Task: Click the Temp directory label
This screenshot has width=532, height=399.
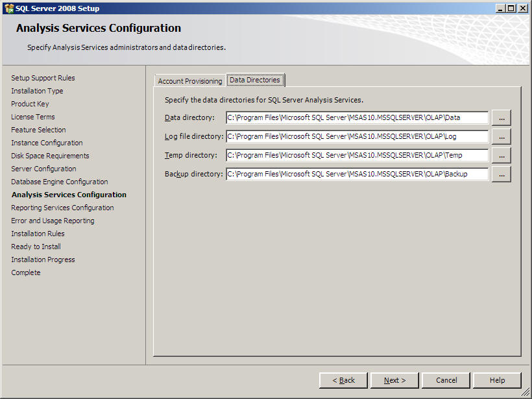Action: pyautogui.click(x=191, y=155)
